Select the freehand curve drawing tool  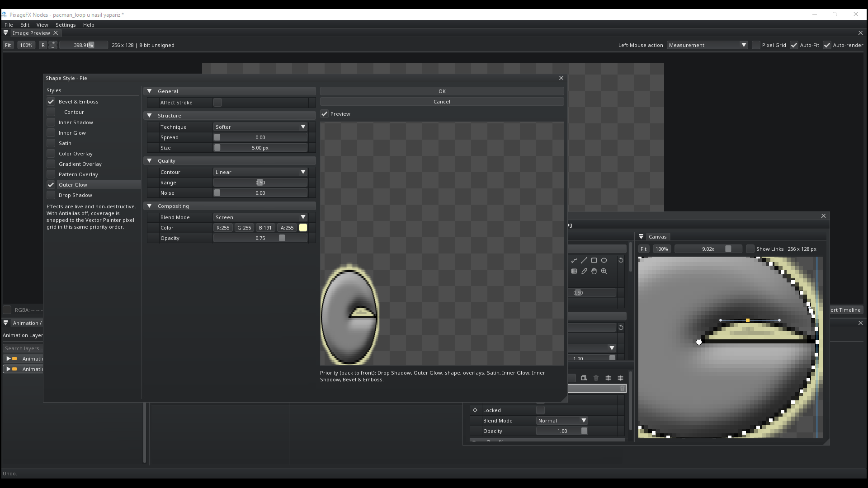coord(574,261)
